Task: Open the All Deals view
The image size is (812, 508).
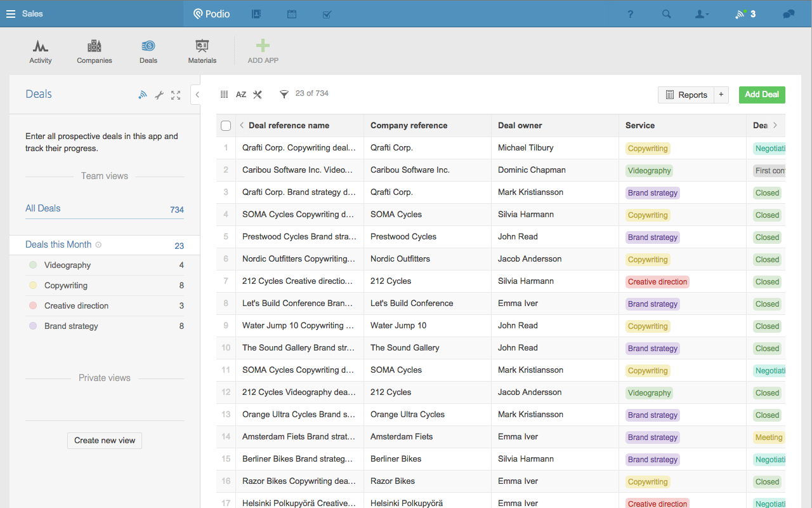Action: [43, 208]
